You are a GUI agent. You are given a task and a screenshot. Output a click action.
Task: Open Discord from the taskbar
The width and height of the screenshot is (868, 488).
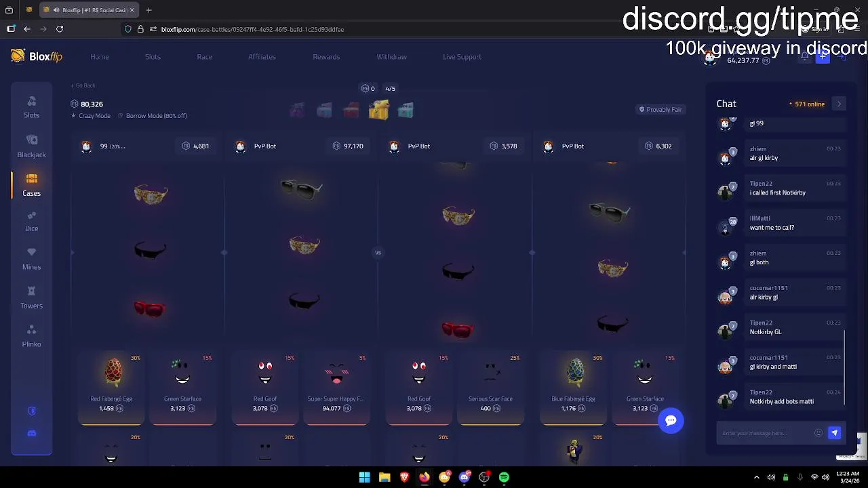[x=464, y=477]
